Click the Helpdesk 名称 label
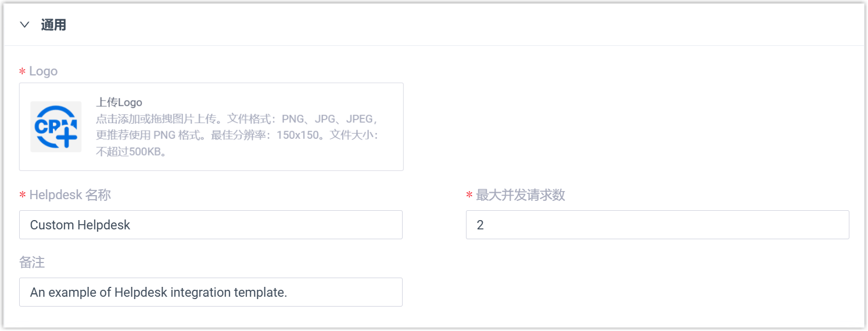 point(70,195)
